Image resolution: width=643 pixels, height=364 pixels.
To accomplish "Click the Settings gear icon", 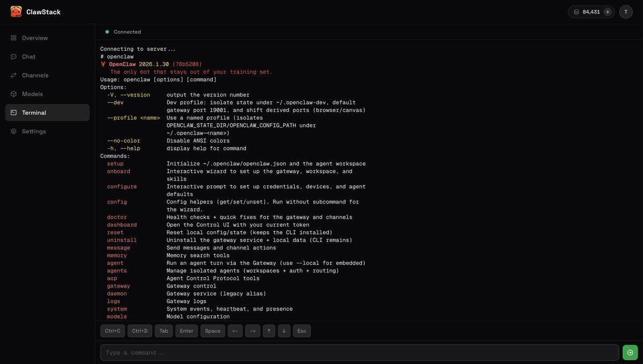I will [x=13, y=132].
